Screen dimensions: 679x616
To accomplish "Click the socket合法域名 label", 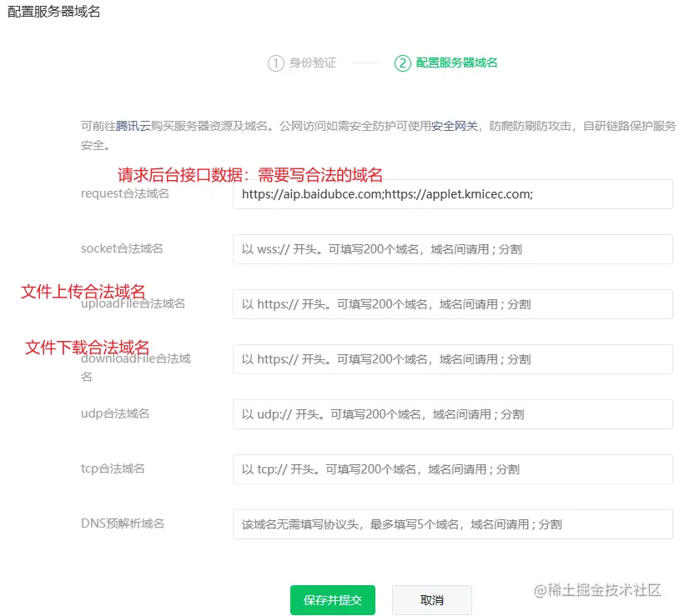I will pos(122,248).
